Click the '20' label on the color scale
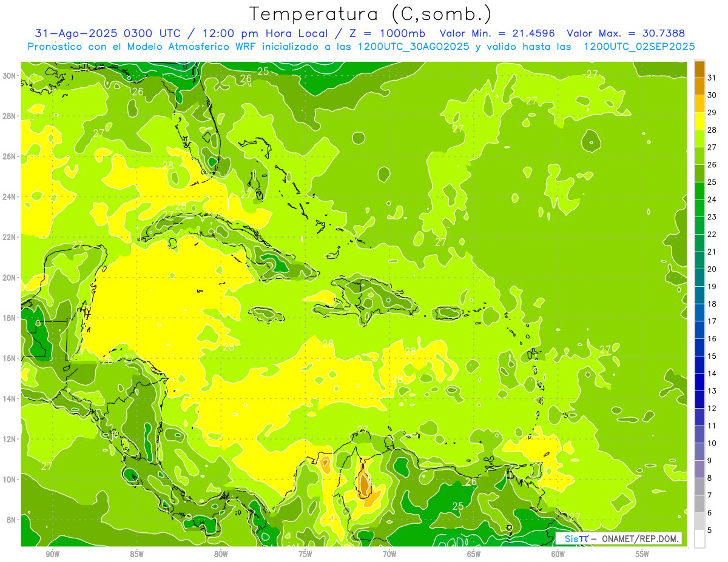The image size is (728, 562). click(712, 269)
